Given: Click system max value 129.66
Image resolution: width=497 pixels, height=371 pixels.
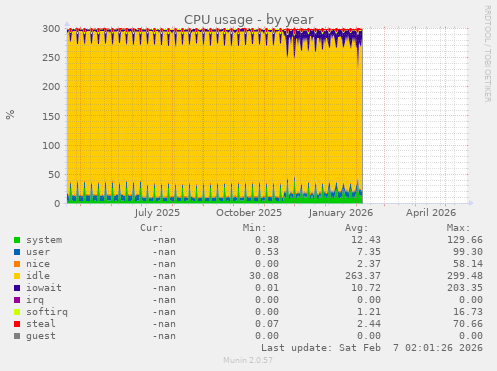Looking at the screenshot, I should click(x=465, y=240).
